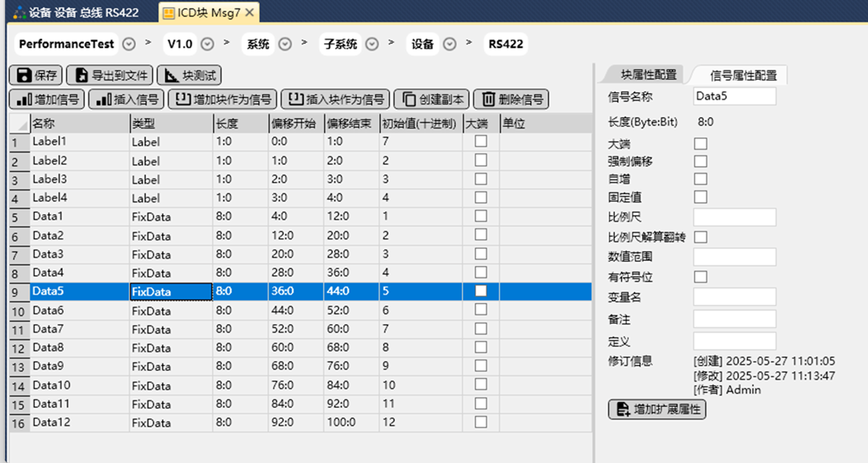Image resolution: width=868 pixels, height=463 pixels.
Task: Click Add Signal (增加信号) bar-chart icon
Action: (x=24, y=99)
